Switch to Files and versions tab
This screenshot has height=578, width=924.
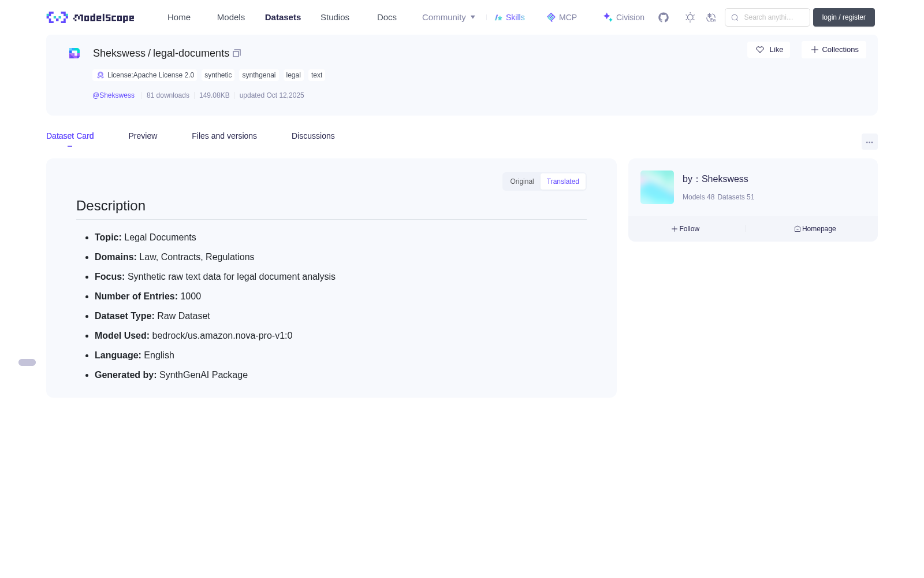coord(224,136)
